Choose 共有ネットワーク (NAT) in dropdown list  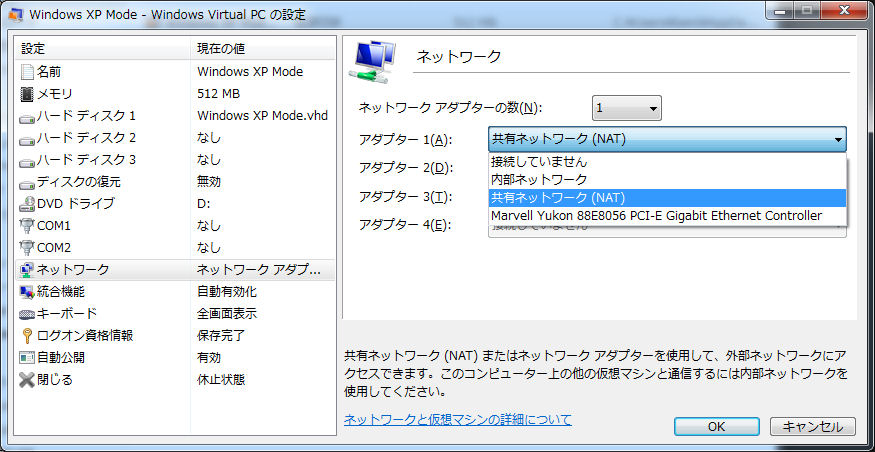(x=667, y=198)
